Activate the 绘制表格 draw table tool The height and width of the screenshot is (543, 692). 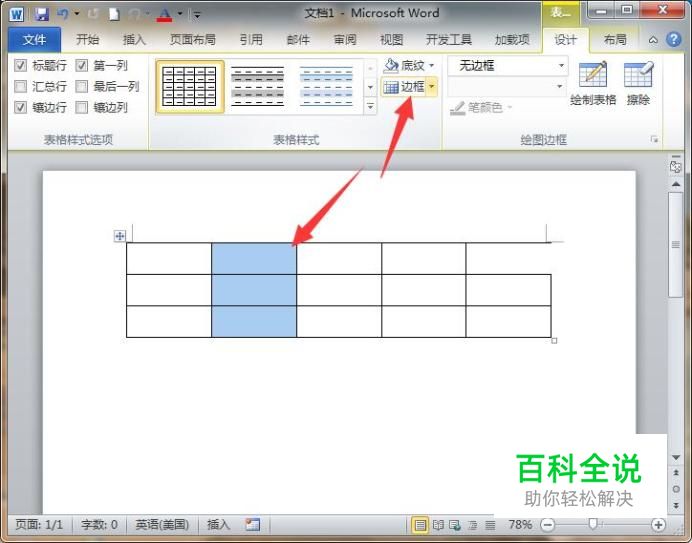point(593,84)
